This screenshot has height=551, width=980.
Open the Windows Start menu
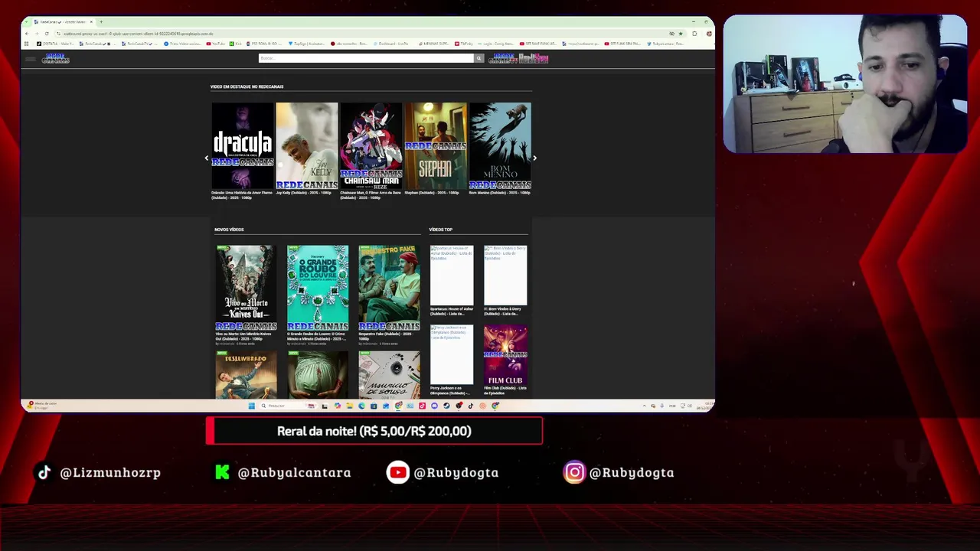251,406
